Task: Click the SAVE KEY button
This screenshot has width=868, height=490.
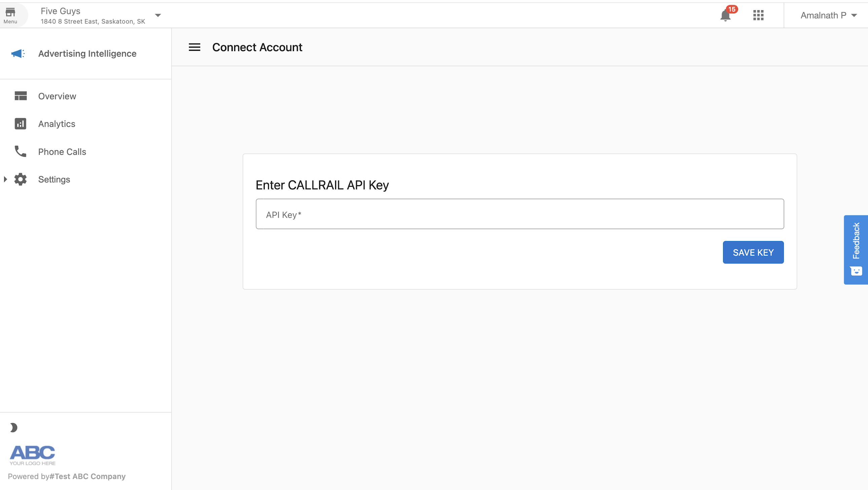Action: click(753, 252)
